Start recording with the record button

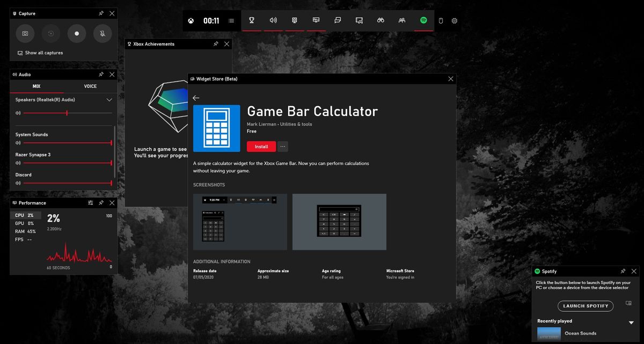pyautogui.click(x=77, y=33)
